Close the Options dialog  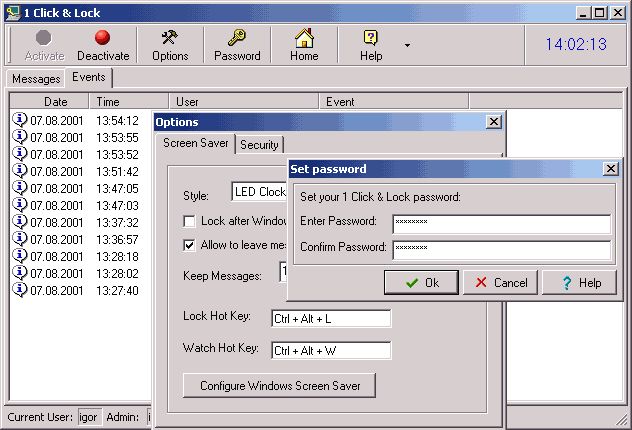(x=494, y=122)
